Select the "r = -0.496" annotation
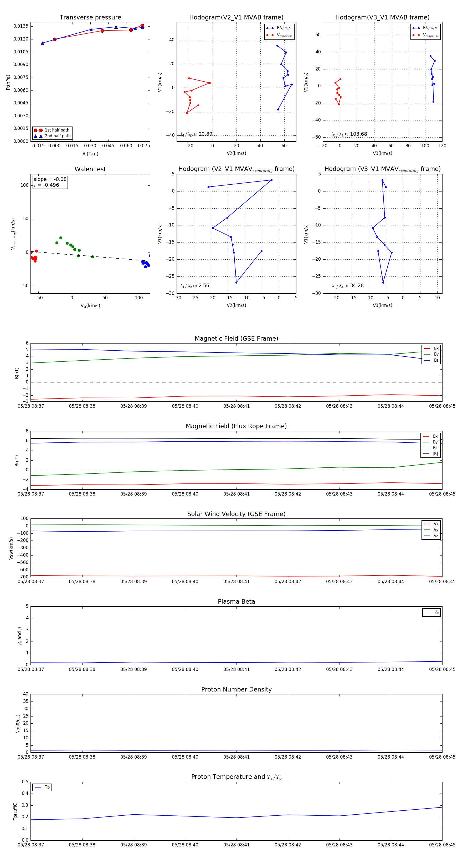 click(x=47, y=185)
